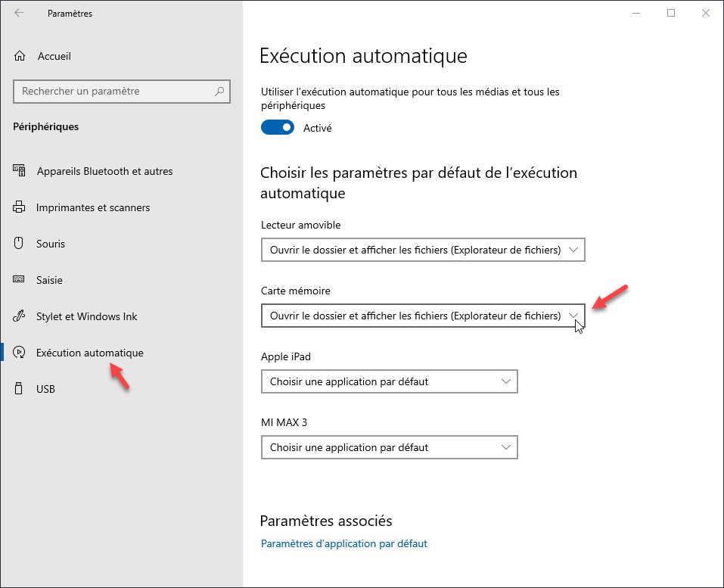Click the printer icon in the sidebar
724x588 pixels.
(x=20, y=207)
